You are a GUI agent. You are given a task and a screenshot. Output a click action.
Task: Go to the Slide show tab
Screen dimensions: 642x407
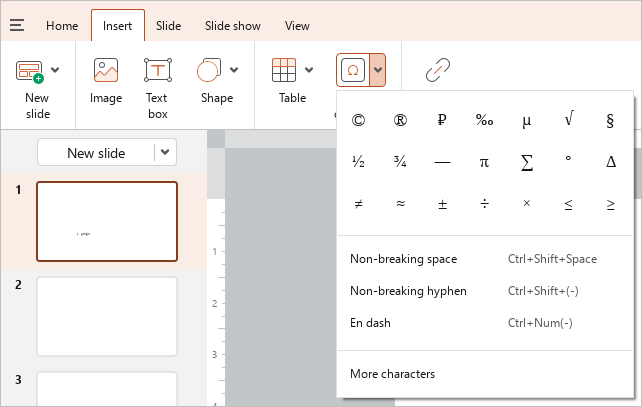pos(233,26)
